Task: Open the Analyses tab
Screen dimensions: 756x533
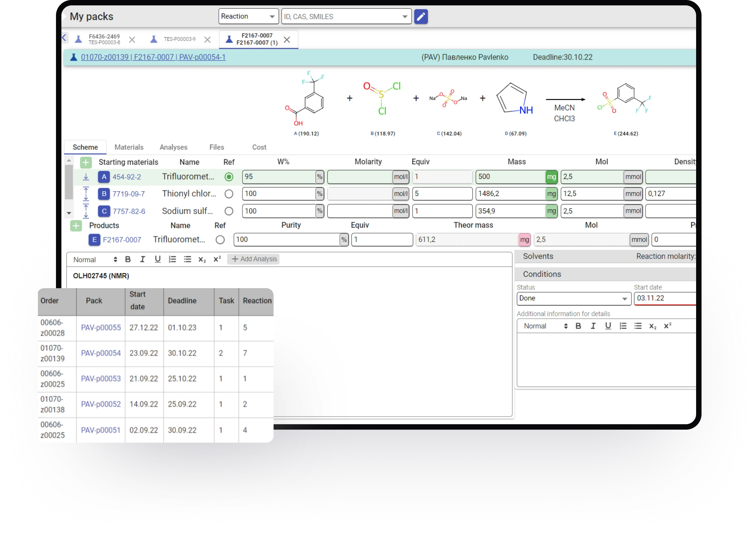Action: pyautogui.click(x=173, y=147)
